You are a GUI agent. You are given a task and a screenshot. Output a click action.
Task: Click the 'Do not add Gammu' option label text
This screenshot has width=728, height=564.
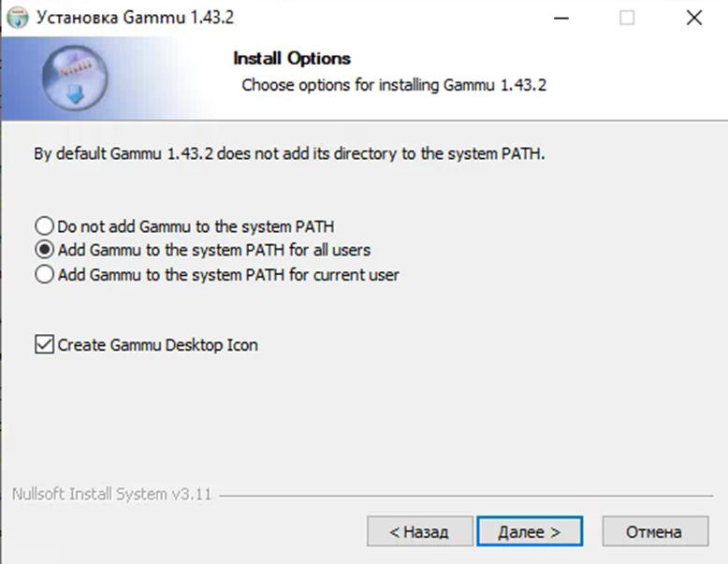coord(196,225)
